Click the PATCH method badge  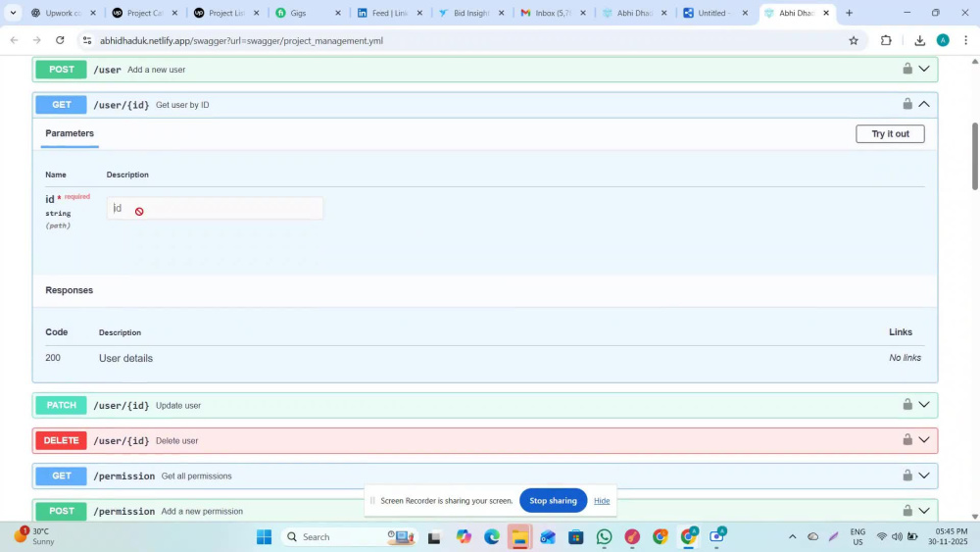[61, 405]
